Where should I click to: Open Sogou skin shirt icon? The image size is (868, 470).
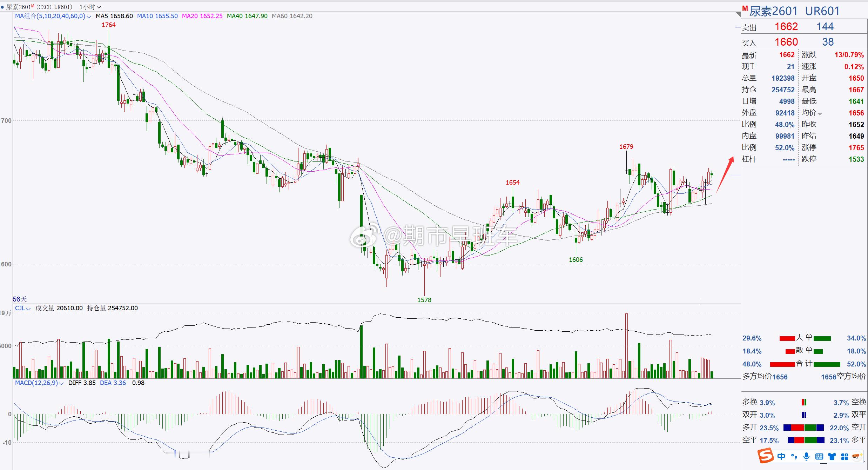[832, 456]
